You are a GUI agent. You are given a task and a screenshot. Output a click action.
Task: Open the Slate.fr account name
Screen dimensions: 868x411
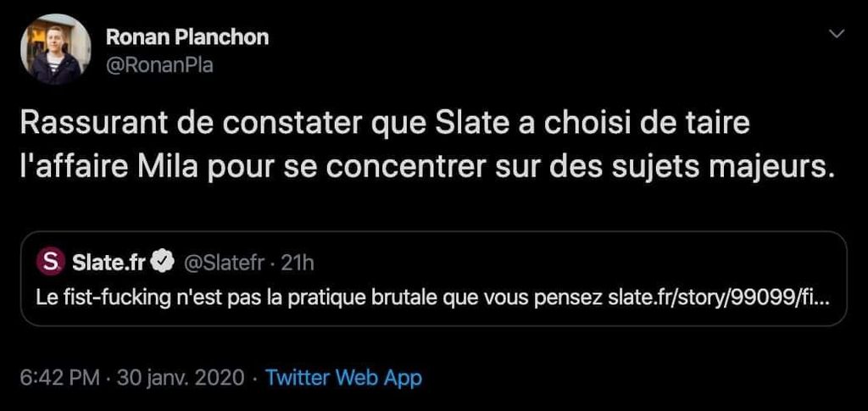point(110,263)
